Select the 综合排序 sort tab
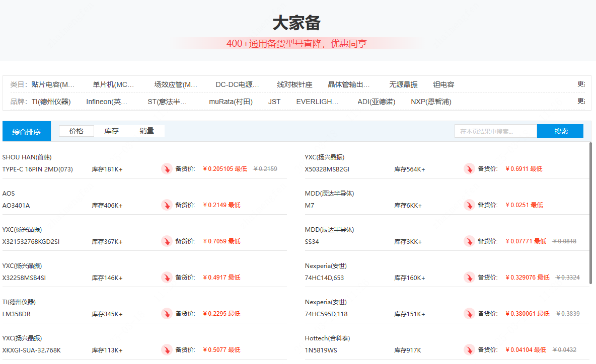 (x=27, y=132)
